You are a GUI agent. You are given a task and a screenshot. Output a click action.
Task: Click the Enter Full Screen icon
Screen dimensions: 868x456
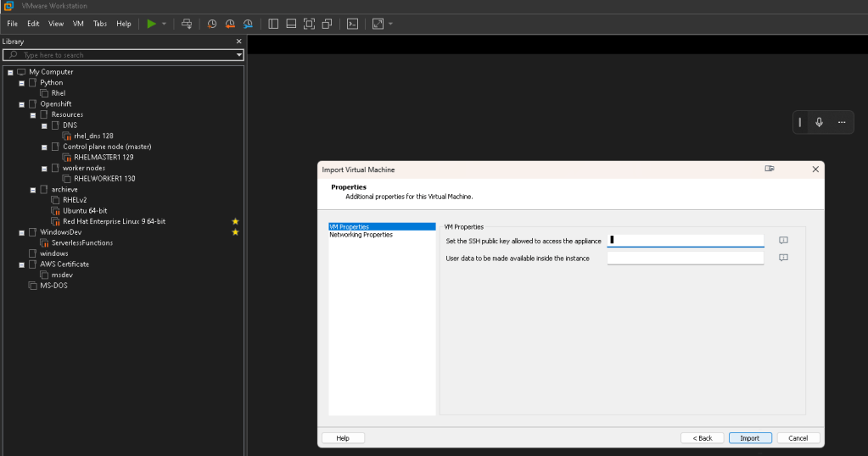click(309, 24)
